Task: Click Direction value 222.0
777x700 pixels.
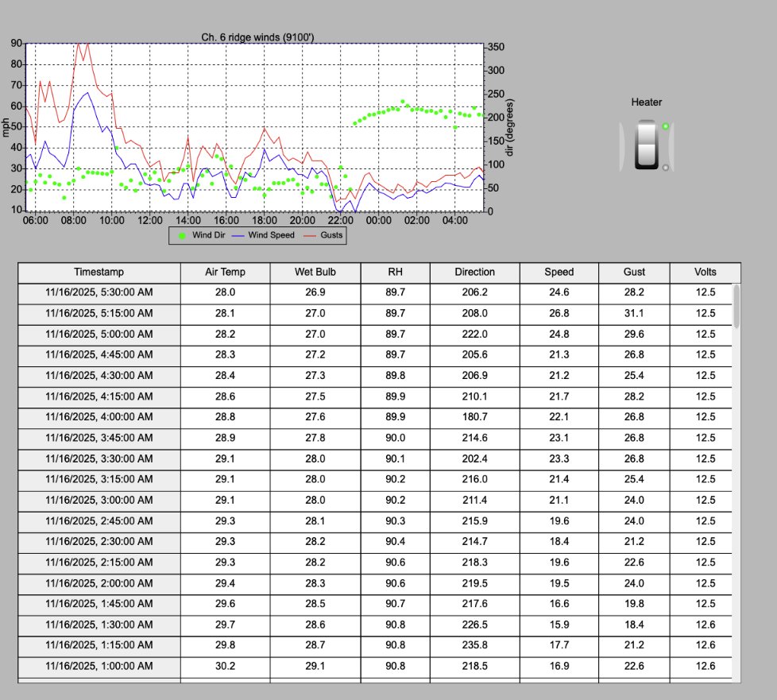Action: 475,335
